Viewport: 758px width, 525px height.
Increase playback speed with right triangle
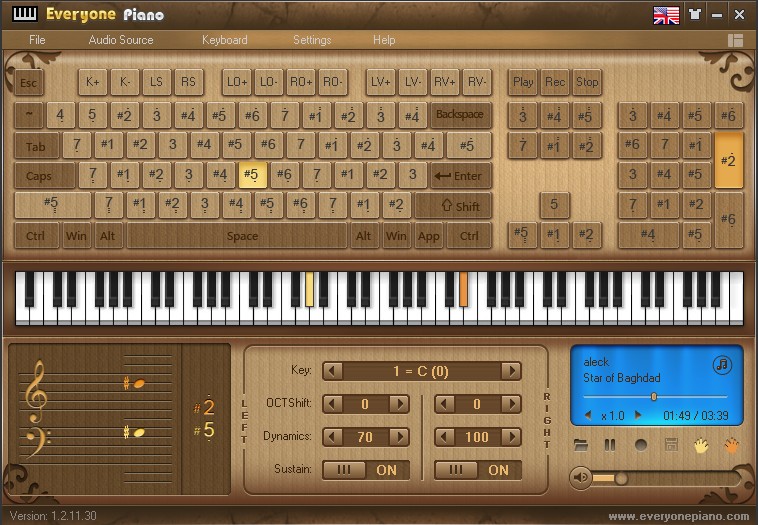pos(638,415)
